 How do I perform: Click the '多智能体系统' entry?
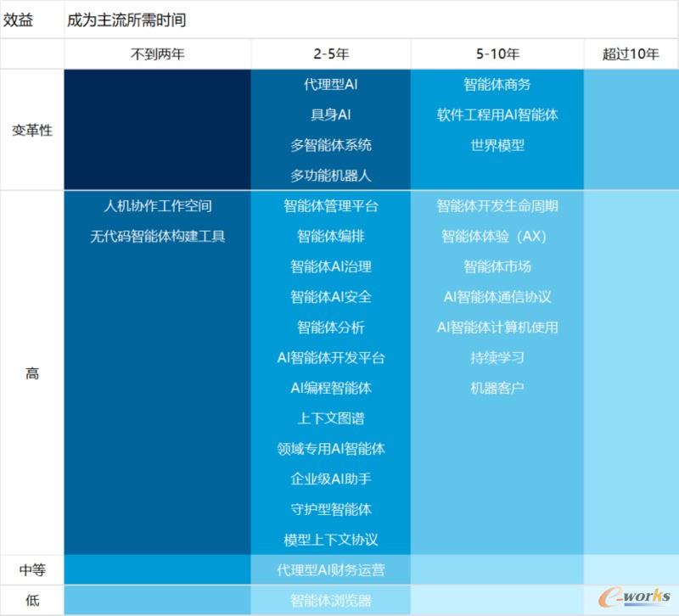(331, 145)
